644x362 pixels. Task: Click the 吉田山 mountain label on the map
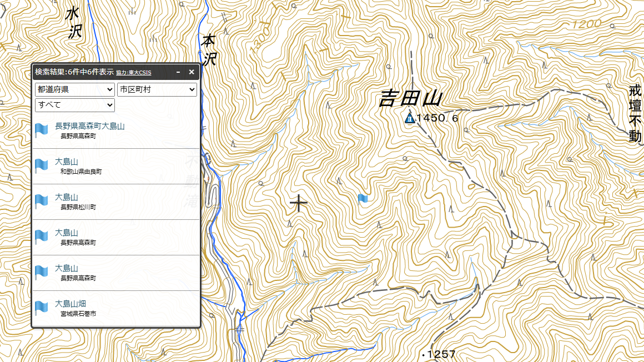click(x=411, y=99)
